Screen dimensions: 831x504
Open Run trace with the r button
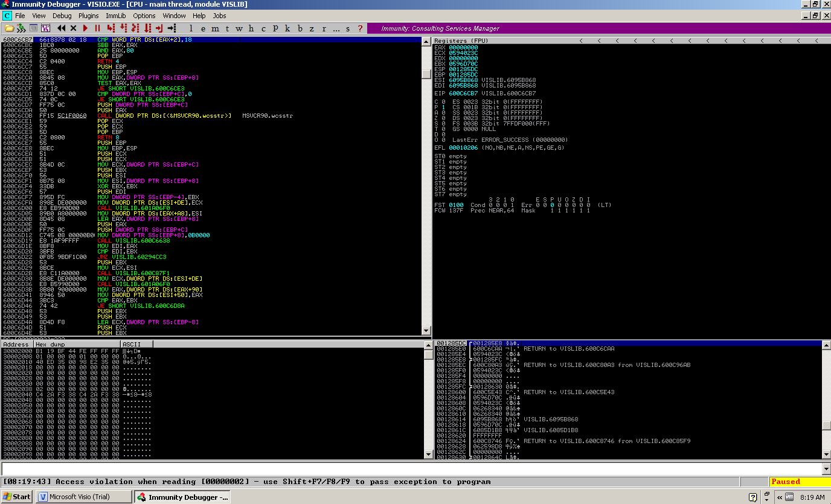pyautogui.click(x=324, y=28)
